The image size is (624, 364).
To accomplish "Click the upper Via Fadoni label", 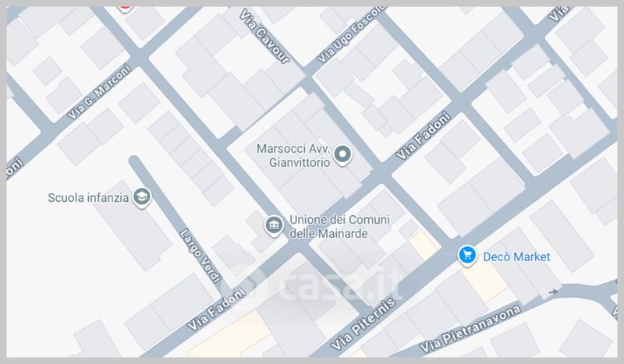I will (423, 136).
